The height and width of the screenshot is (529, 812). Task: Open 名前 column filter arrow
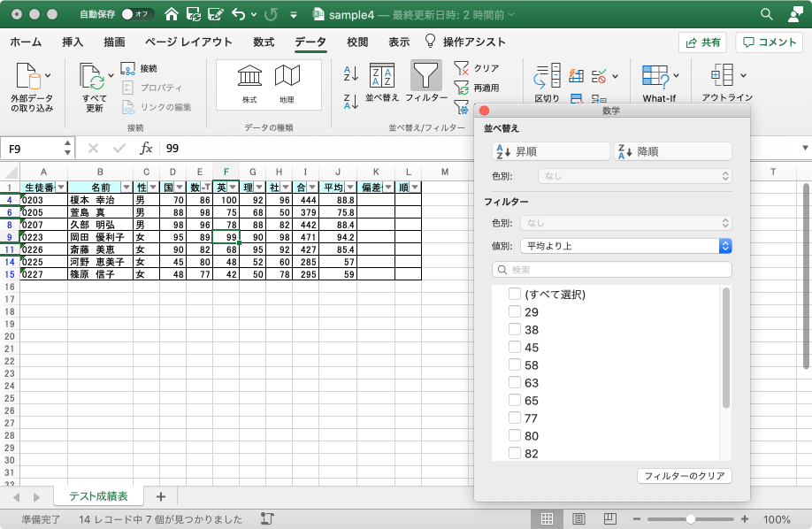click(126, 187)
